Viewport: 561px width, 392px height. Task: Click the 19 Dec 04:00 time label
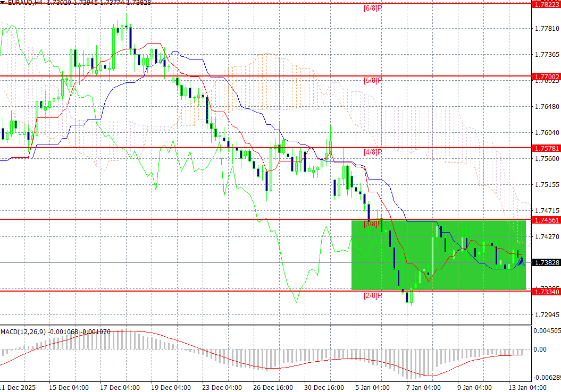171,388
